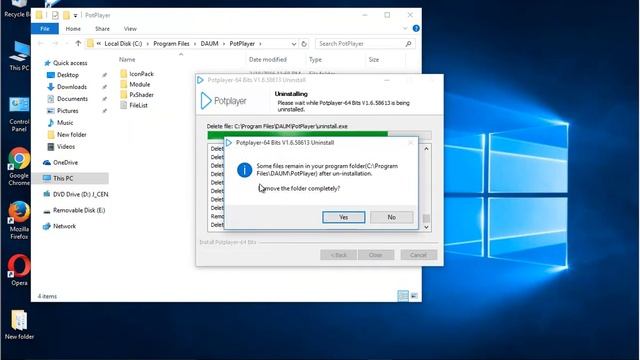
Task: Click Program Files in the address breadcrumb
Action: coord(171,44)
